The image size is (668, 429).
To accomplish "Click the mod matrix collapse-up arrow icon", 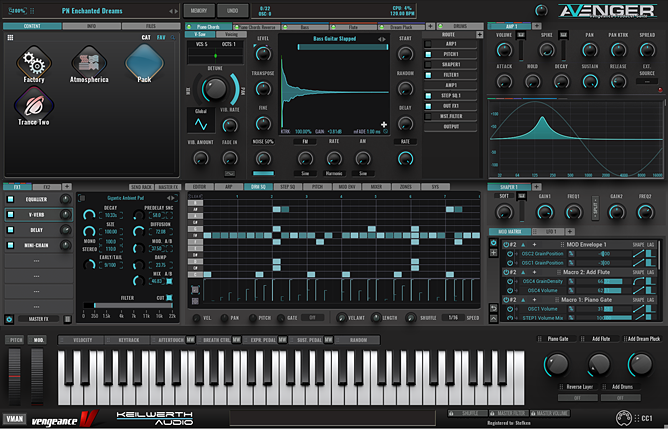I will coord(493,318).
